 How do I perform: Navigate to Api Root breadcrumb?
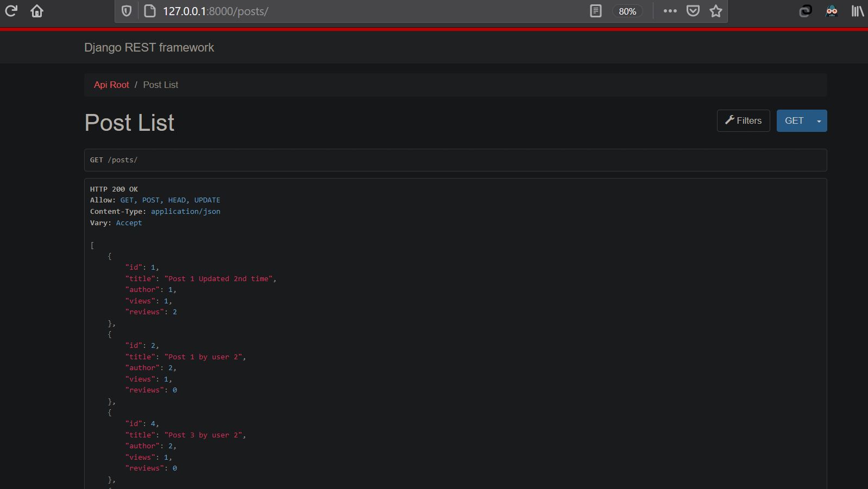111,85
